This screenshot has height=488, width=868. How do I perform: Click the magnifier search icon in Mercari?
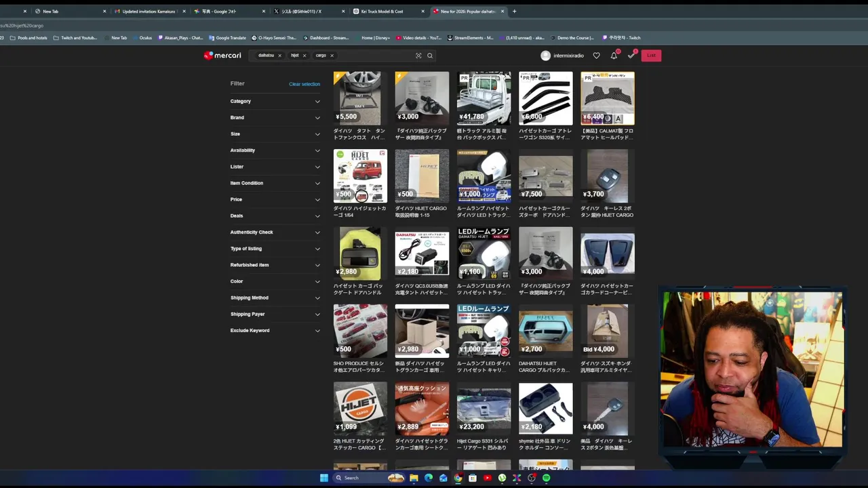pos(430,56)
